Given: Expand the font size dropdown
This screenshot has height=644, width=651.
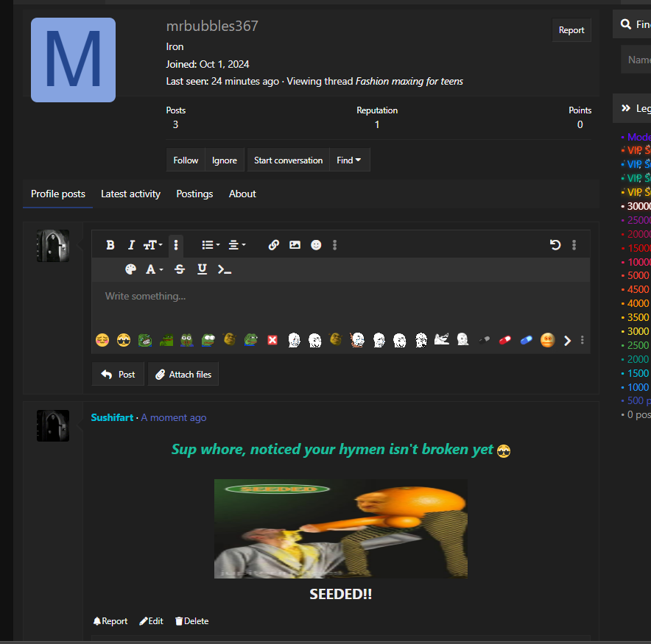Looking at the screenshot, I should [x=153, y=245].
